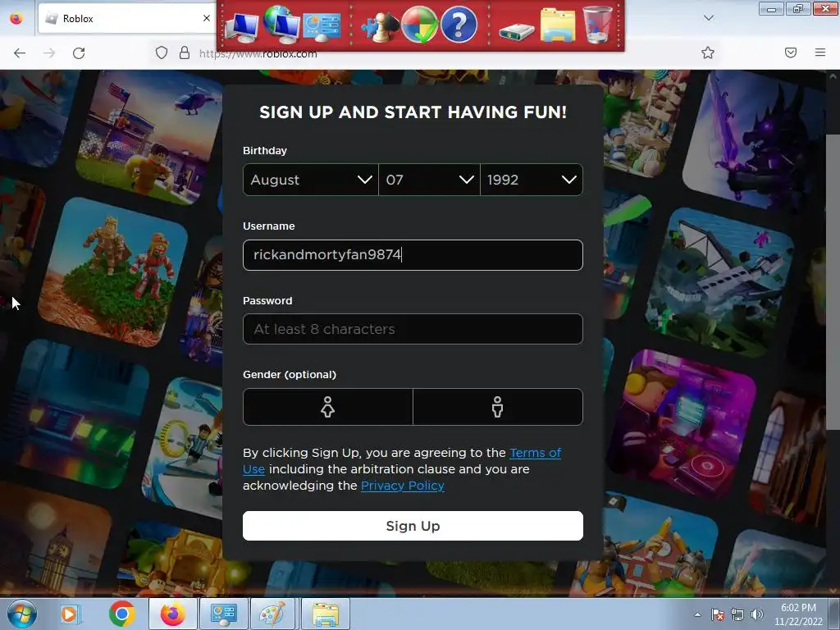
Task: Focus the Password input field
Action: [x=413, y=329]
